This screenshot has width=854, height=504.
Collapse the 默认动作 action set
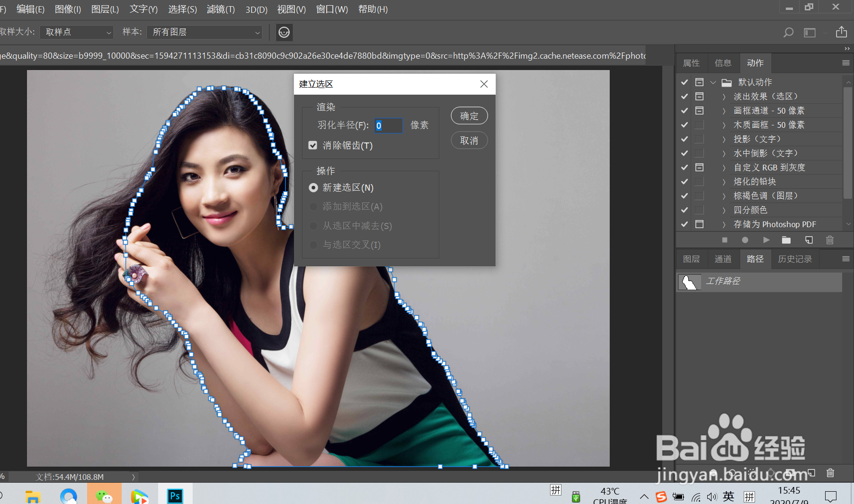[x=713, y=82]
